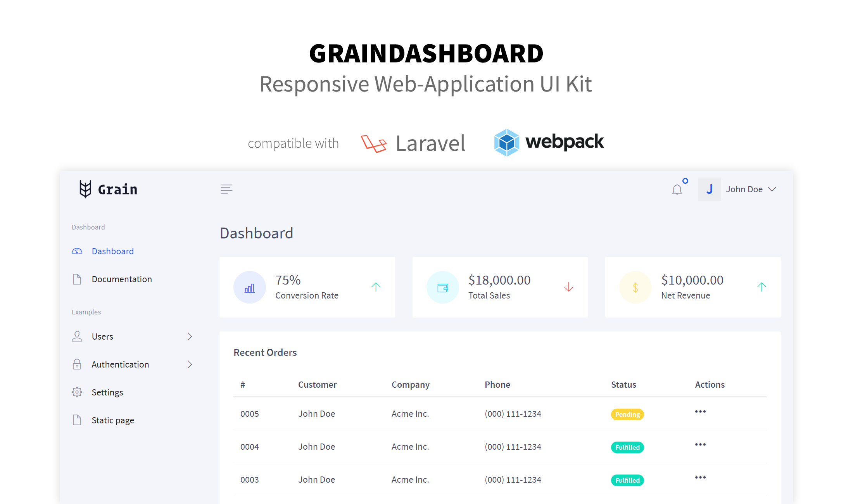853x504 pixels.
Task: Select the Users person icon in sidebar
Action: point(77,337)
